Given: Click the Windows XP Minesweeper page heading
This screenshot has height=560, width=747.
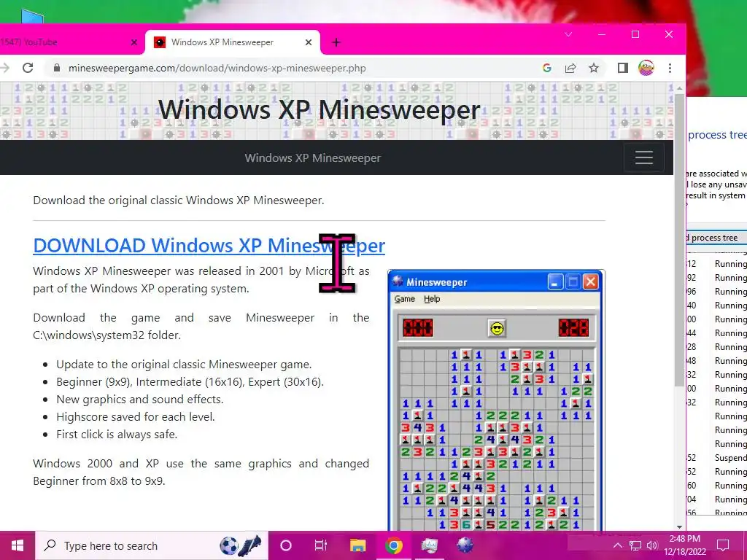Looking at the screenshot, I should click(x=320, y=110).
